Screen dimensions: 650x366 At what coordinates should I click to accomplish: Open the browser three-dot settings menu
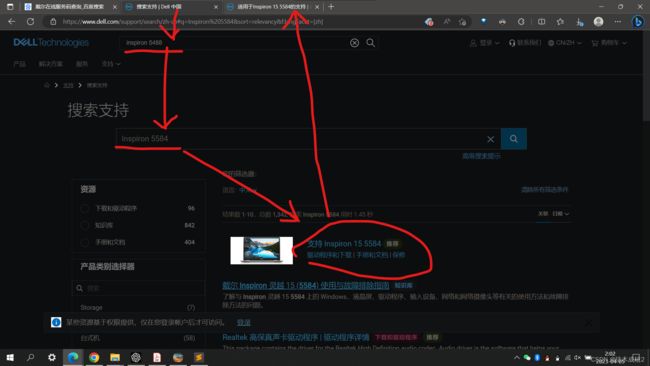(618, 22)
